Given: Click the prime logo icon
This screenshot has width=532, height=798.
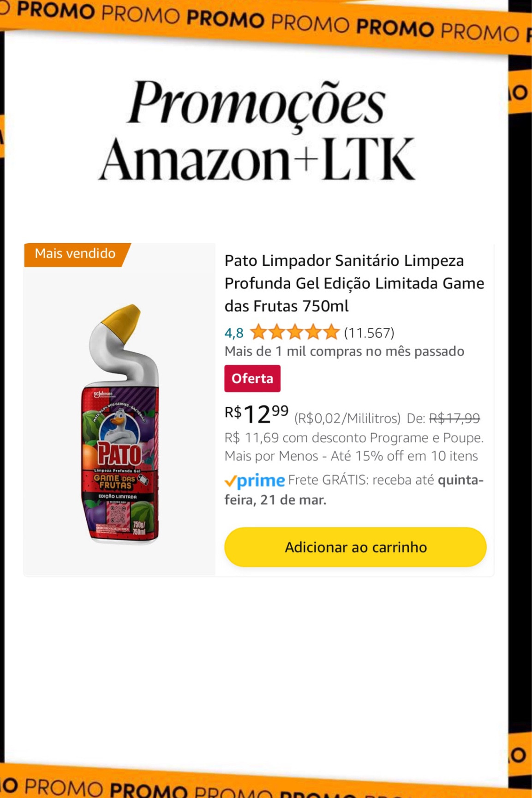Looking at the screenshot, I should click(x=255, y=481).
